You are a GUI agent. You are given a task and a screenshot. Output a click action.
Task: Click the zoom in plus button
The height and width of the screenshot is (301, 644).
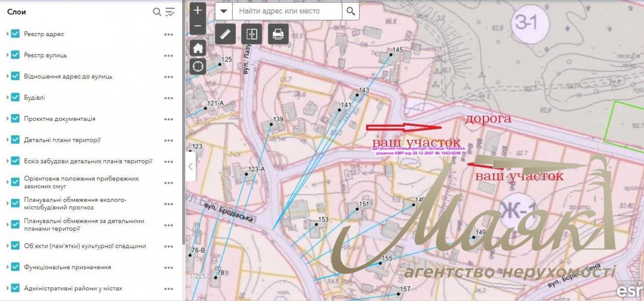click(198, 10)
